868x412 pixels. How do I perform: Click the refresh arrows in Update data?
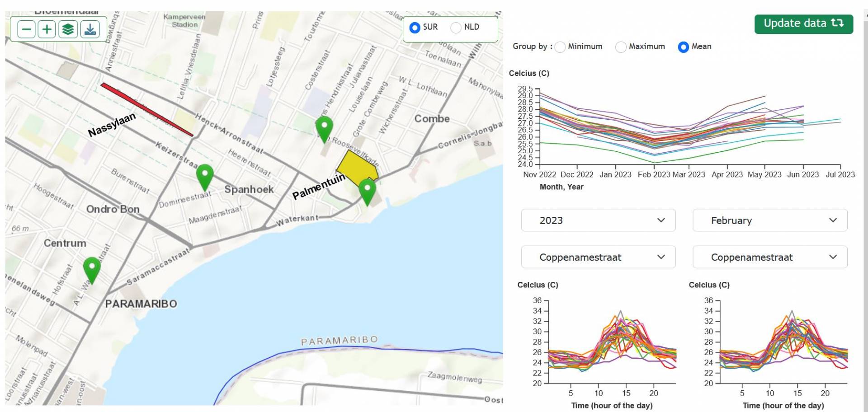tap(837, 23)
